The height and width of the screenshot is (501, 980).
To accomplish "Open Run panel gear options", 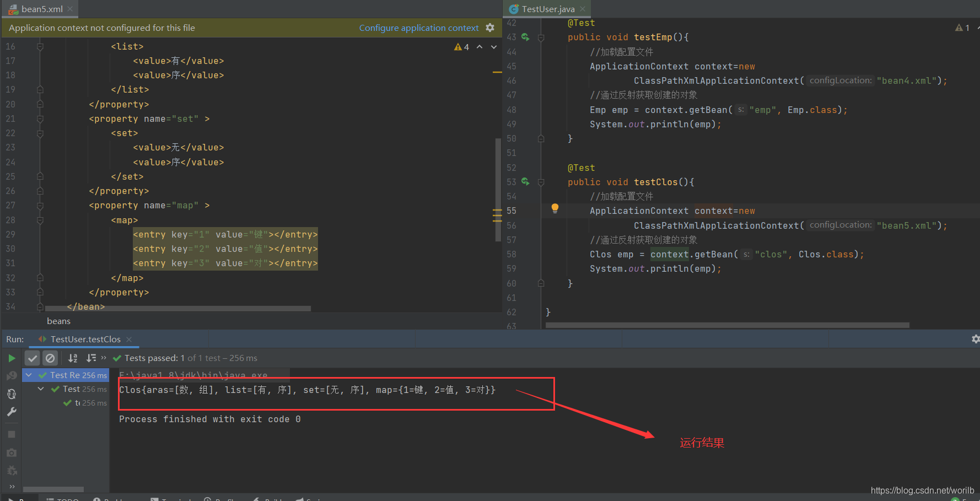I will (x=975, y=339).
